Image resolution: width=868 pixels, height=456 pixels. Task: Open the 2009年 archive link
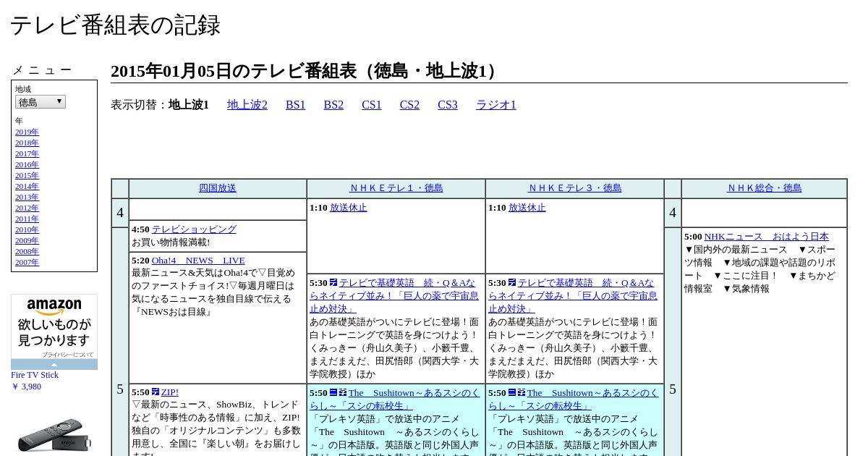pos(27,240)
